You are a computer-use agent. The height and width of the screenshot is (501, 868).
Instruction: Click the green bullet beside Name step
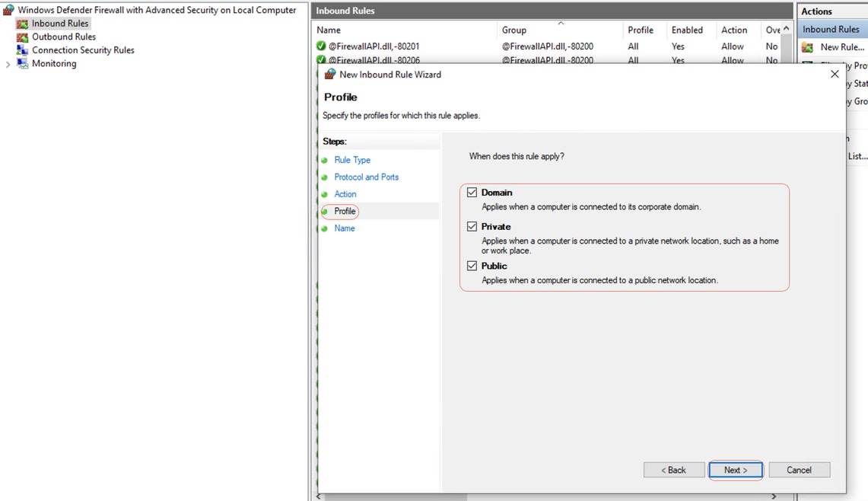324,228
